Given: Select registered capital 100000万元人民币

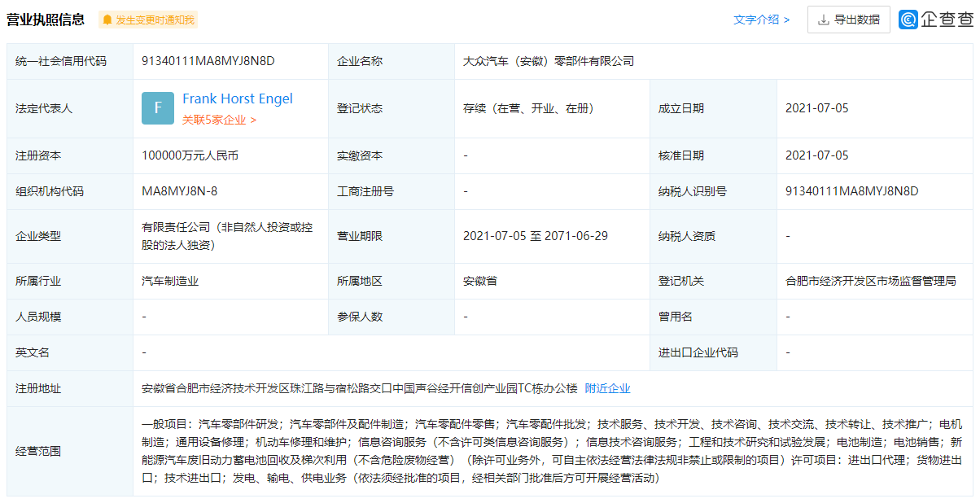Looking at the screenshot, I should [x=190, y=155].
